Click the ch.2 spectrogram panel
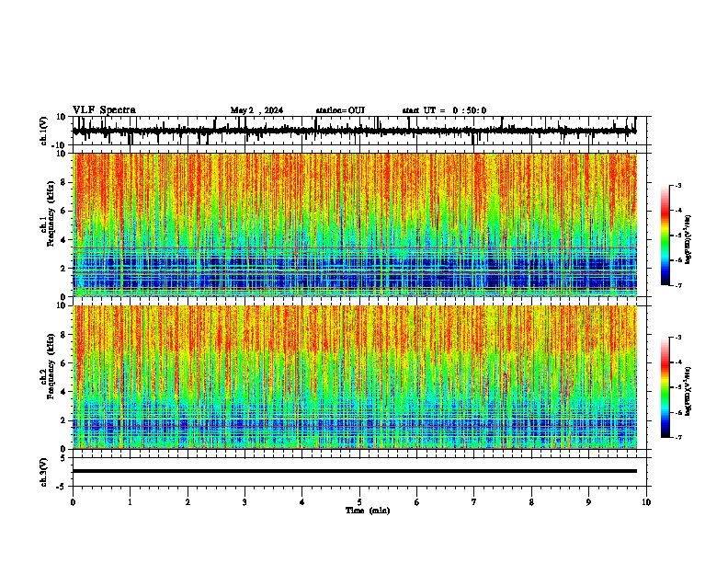Viewport: 728px width, 563px height. [355, 377]
